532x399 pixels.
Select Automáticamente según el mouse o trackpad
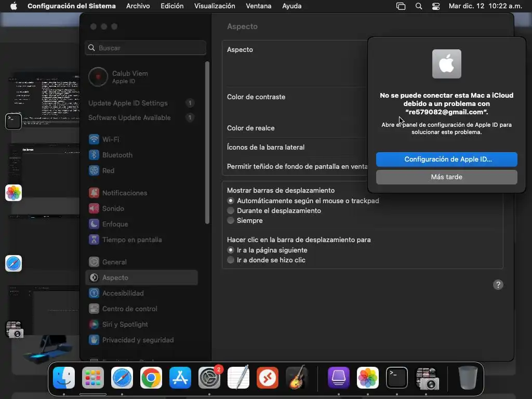(x=231, y=201)
